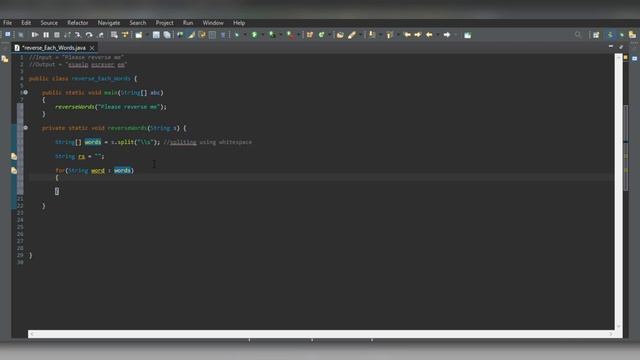Run the program with green Run icon
Screen dimensions: 640x360
pyautogui.click(x=254, y=35)
